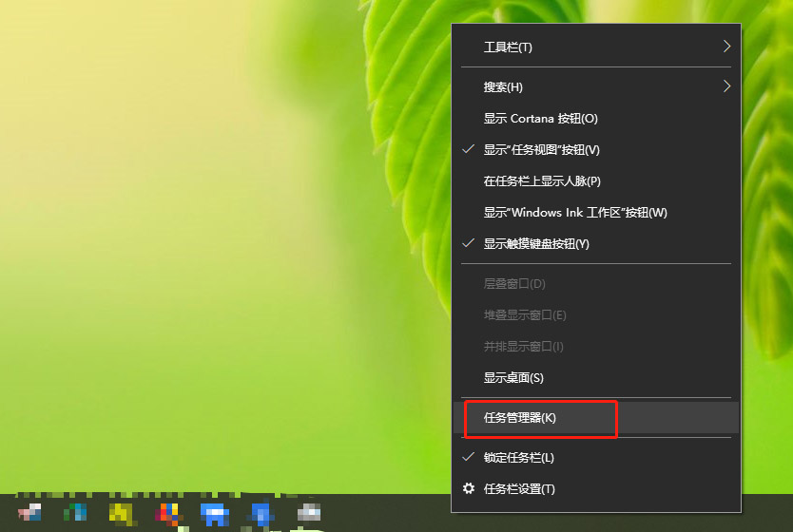
Task: Click the pink-and-white leftmost taskbar icon
Action: click(x=29, y=514)
